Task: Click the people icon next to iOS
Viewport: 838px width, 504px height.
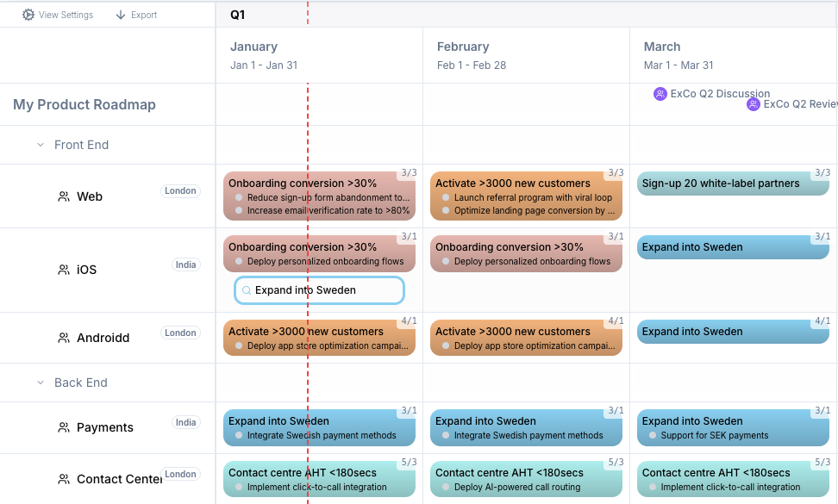Action: click(x=64, y=269)
